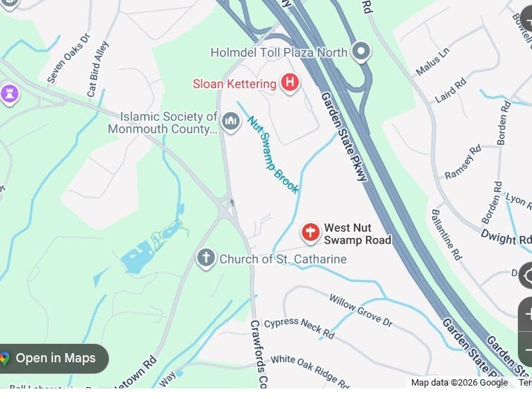The image size is (532, 399).
Task: Click the Sloan Kettering text label
Action: coord(235,84)
